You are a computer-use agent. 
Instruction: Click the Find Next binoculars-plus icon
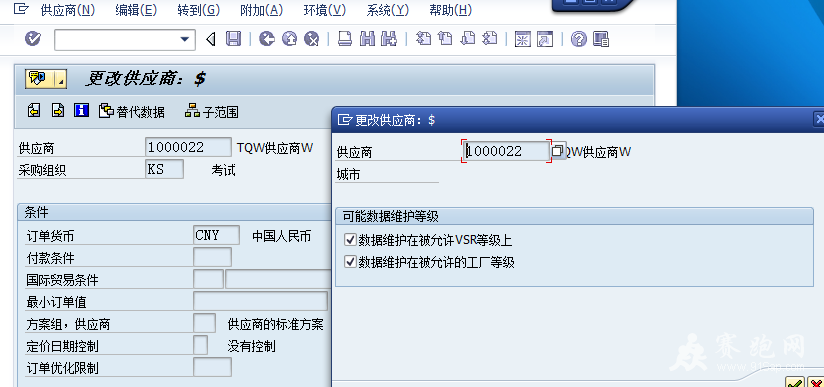point(389,39)
